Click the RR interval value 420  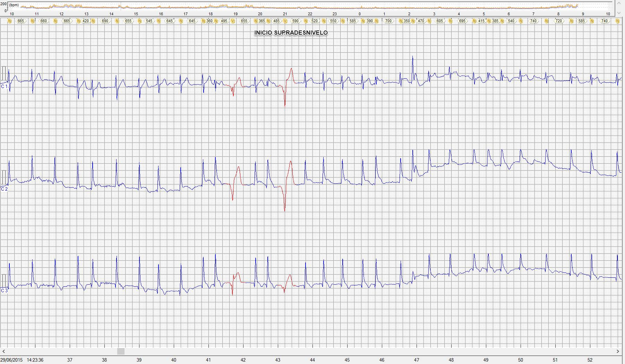86,21
